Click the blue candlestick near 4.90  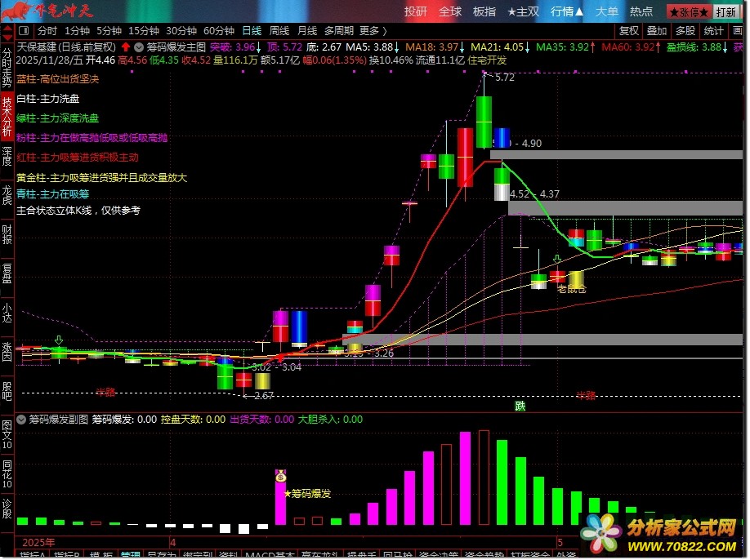coord(502,138)
